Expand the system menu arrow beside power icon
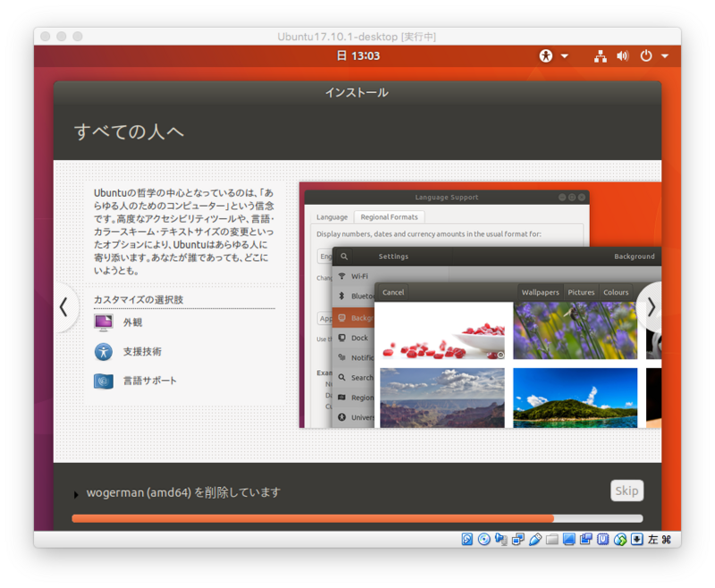Viewport: 715px width, 588px height. click(x=665, y=56)
